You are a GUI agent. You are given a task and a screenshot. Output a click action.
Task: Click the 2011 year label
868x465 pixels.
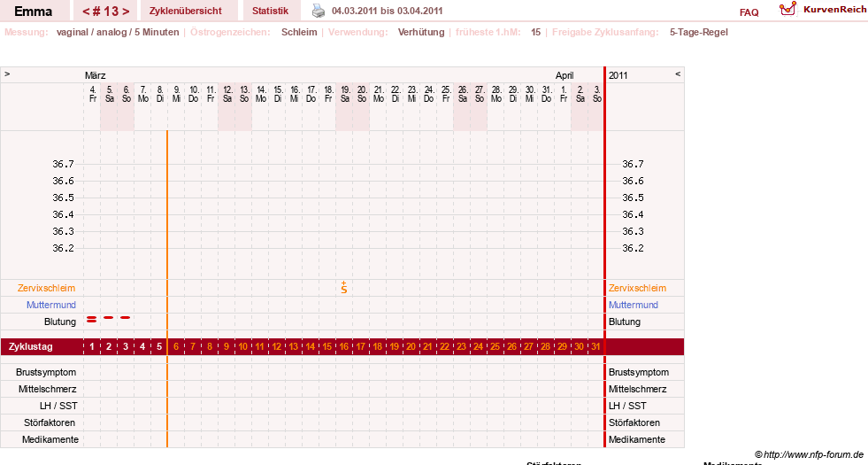tap(618, 75)
